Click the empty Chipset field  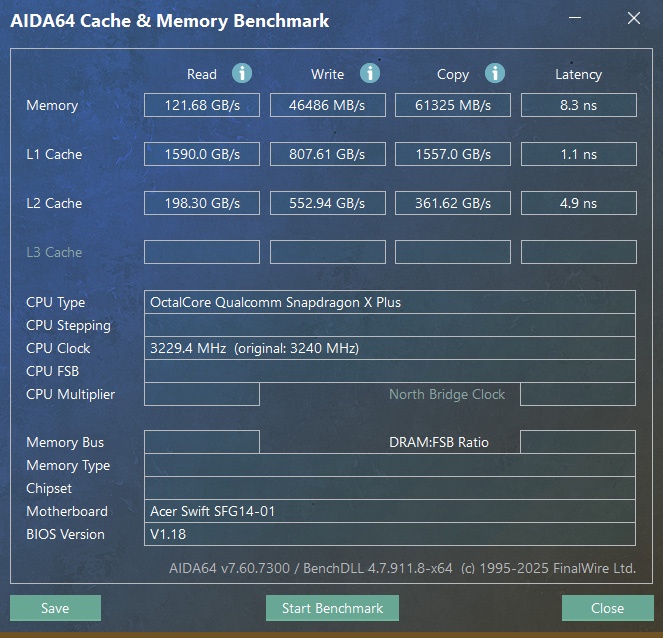390,488
